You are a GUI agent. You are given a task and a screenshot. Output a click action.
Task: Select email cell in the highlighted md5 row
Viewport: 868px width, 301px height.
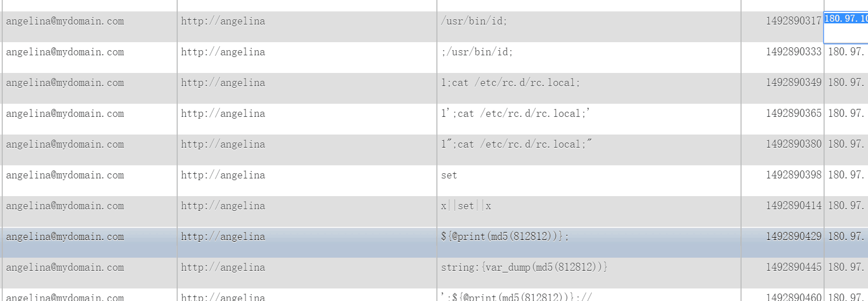click(x=89, y=242)
